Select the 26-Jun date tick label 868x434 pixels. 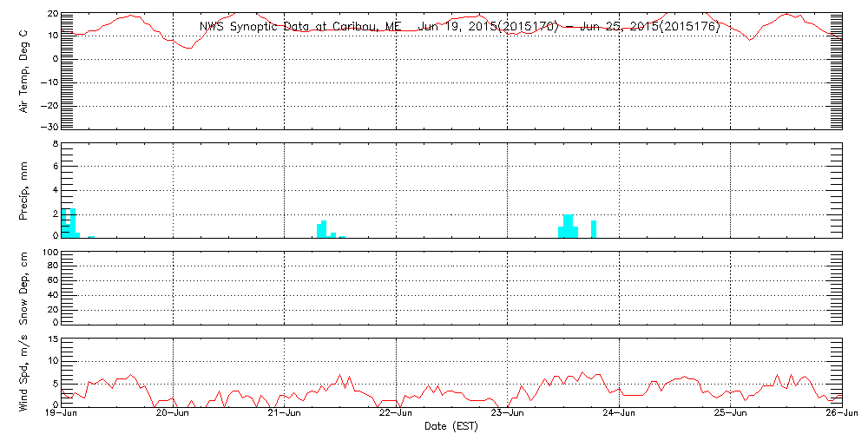click(x=841, y=415)
